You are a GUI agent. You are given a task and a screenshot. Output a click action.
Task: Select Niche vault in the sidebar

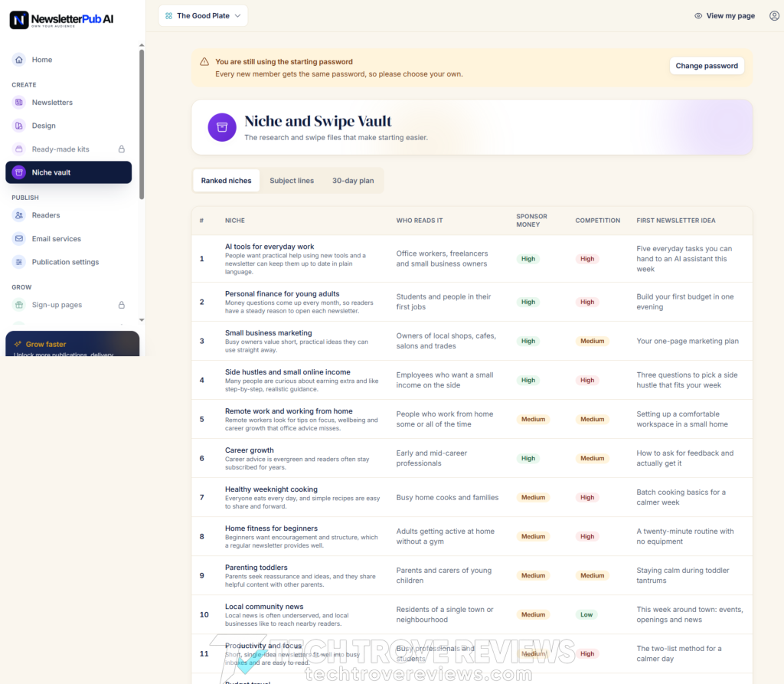pos(68,172)
